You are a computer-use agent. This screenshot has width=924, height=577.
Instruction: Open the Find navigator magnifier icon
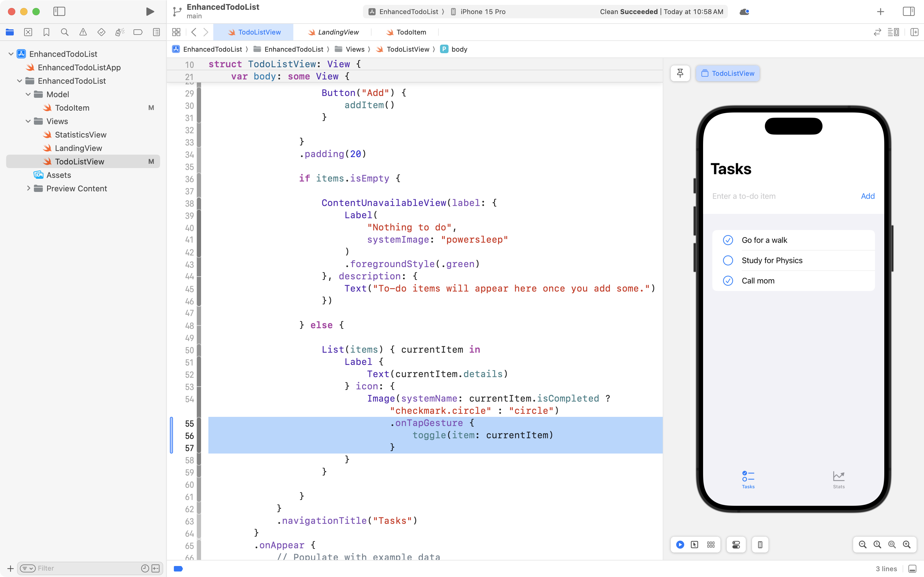point(64,32)
